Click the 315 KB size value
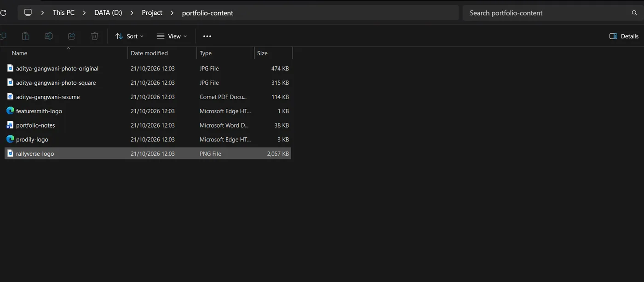The width and height of the screenshot is (644, 282). point(280,83)
